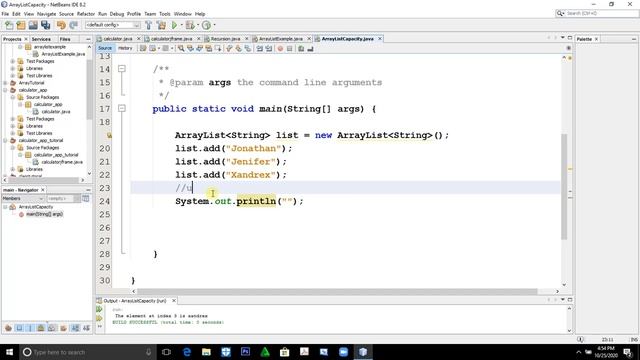
Task: Collapse the calculator_app project node
Action: (x=6, y=90)
